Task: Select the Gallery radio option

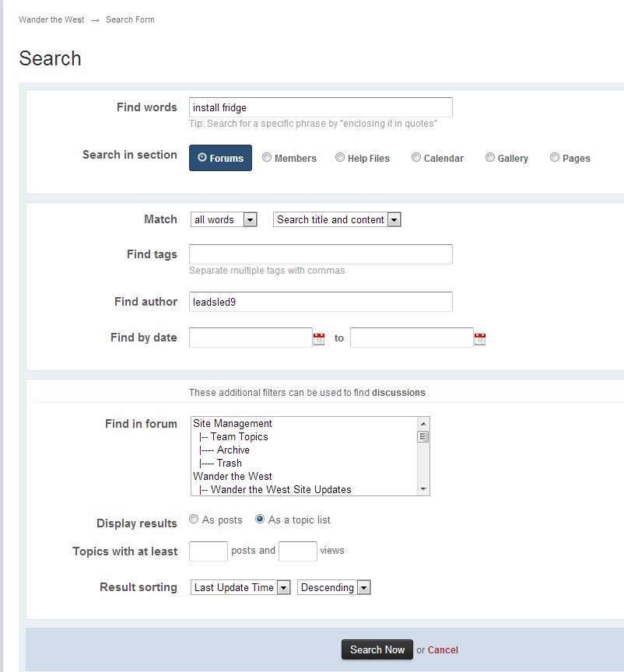Action: click(490, 158)
